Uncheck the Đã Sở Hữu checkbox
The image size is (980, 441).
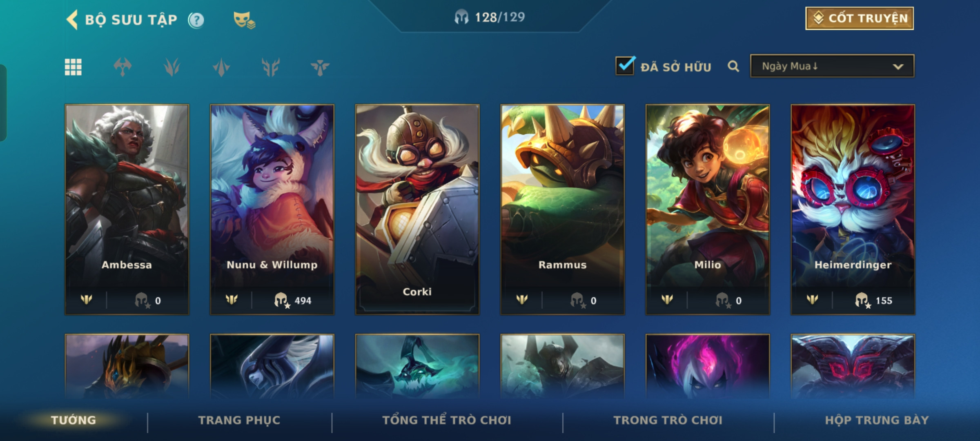625,66
